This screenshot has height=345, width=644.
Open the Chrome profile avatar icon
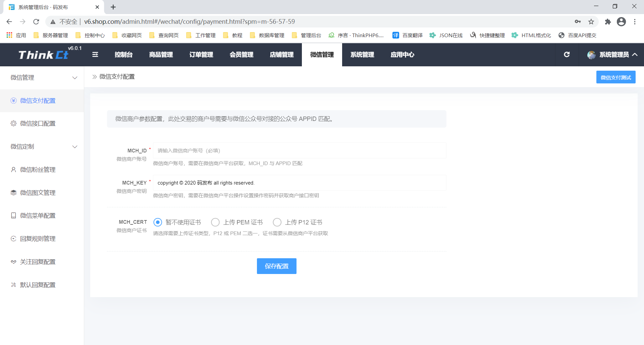click(621, 22)
